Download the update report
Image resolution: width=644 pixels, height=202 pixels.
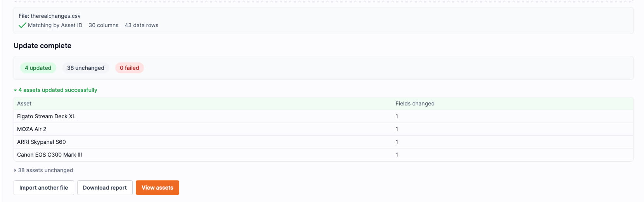(x=105, y=188)
